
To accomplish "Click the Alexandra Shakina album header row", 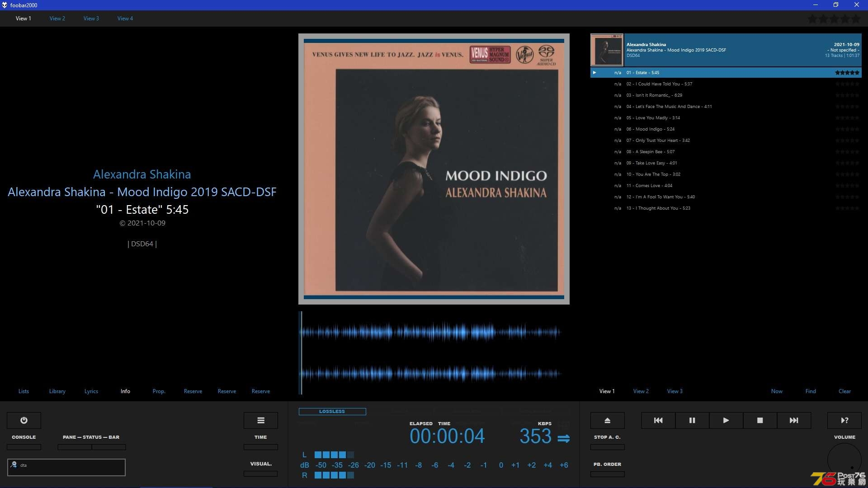I will pyautogui.click(x=726, y=50).
